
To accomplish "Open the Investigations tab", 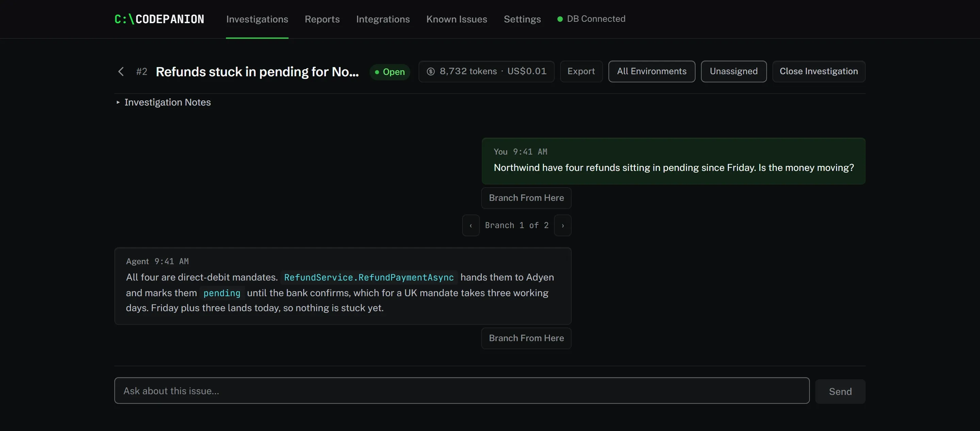I will point(257,19).
